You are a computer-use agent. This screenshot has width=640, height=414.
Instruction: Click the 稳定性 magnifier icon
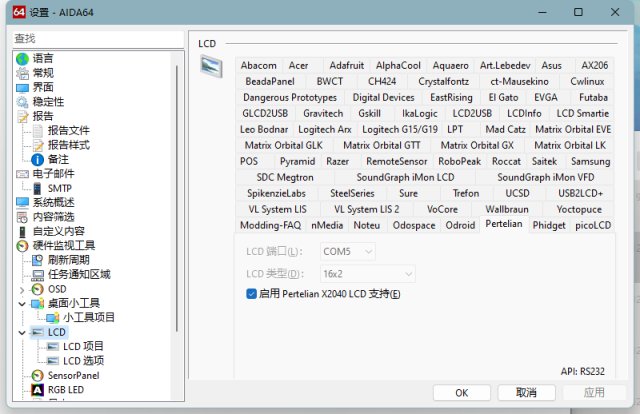coord(22,102)
